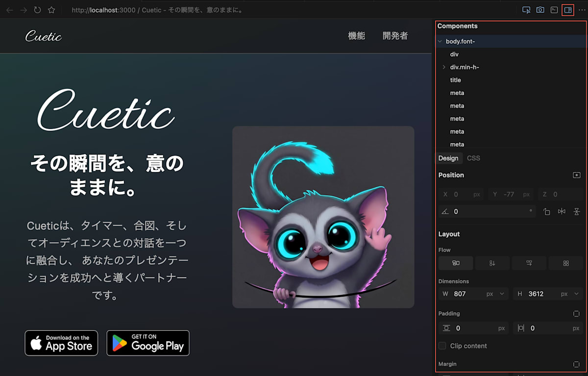Open the 開発者 navigation link

[395, 36]
